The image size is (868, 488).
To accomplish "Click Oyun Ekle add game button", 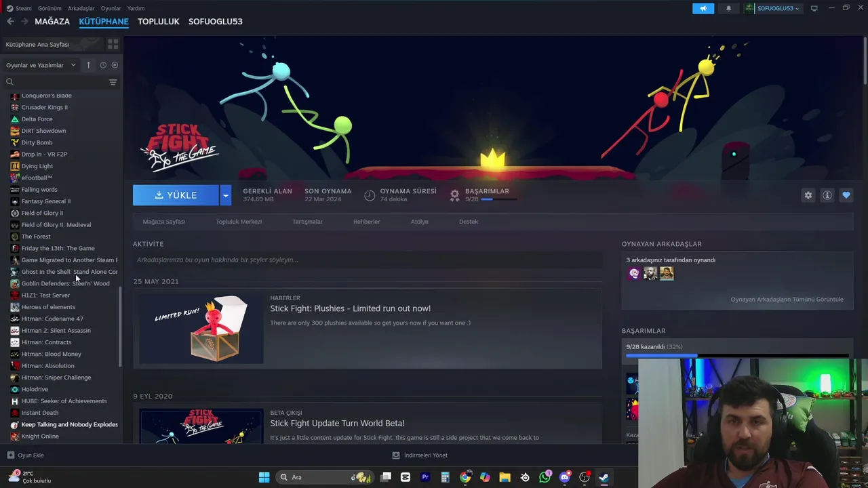I will pos(25,455).
